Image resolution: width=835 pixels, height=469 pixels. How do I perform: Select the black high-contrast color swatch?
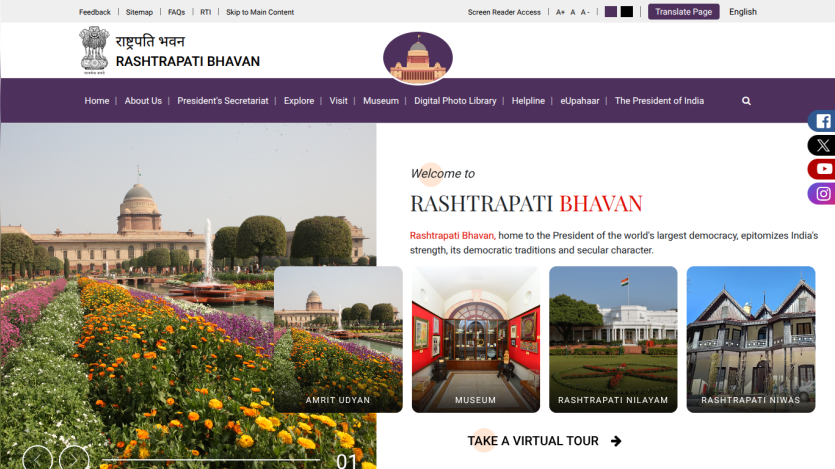pyautogui.click(x=627, y=12)
